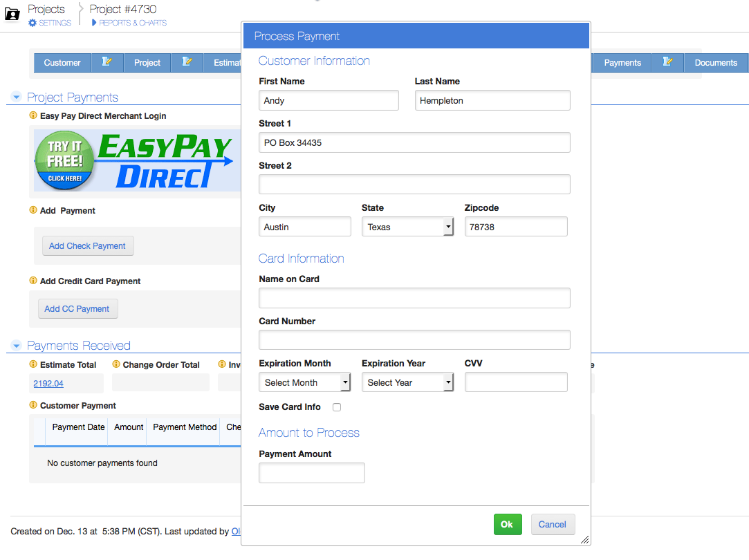Click 'No customer payments found' text
Image resolution: width=749 pixels, height=560 pixels.
[102, 463]
